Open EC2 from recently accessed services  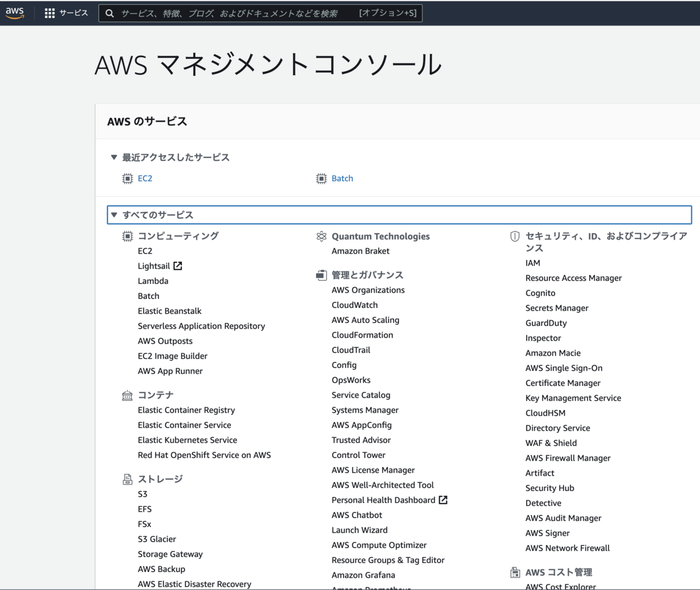[x=145, y=178]
